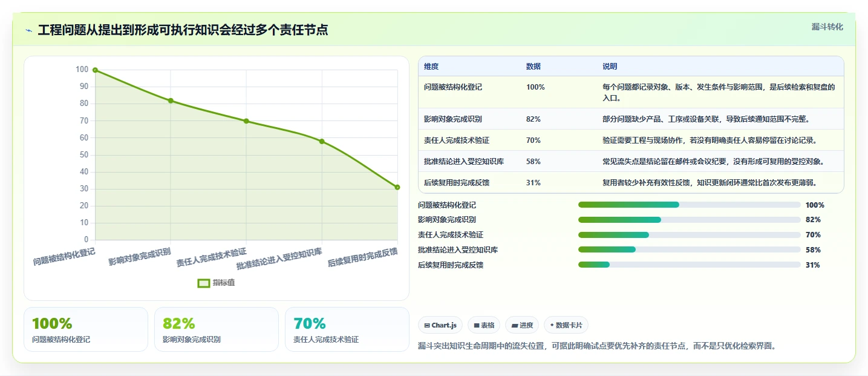Image resolution: width=868 pixels, height=376 pixels.
Task: Click the chart data point at 82
Action: (x=171, y=101)
